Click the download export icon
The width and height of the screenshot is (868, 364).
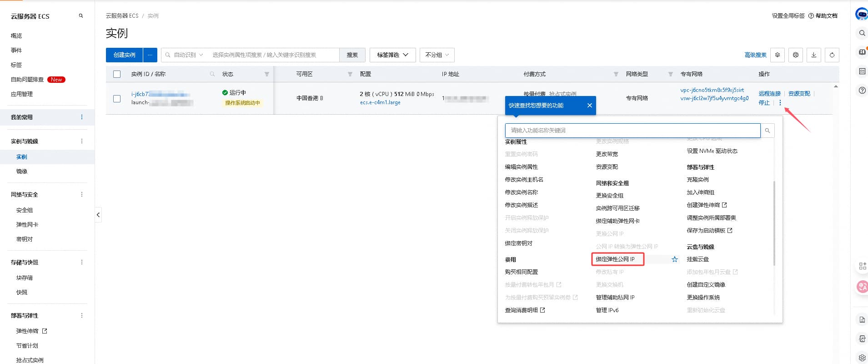(814, 55)
